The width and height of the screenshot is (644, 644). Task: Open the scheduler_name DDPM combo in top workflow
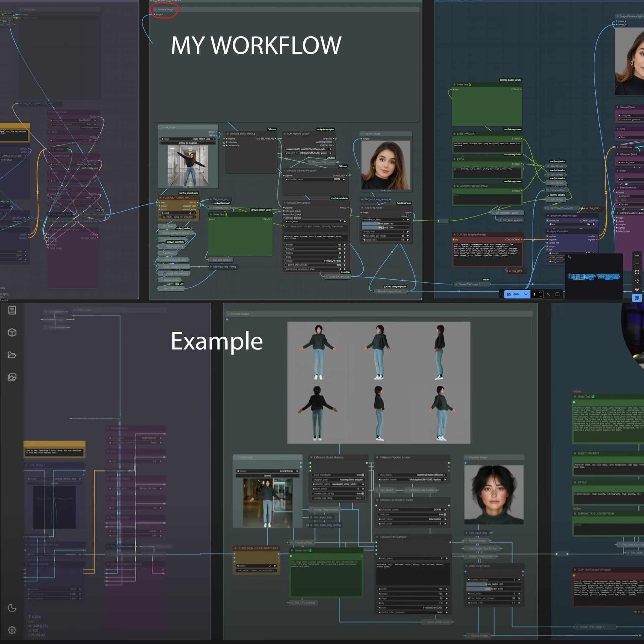click(315, 179)
